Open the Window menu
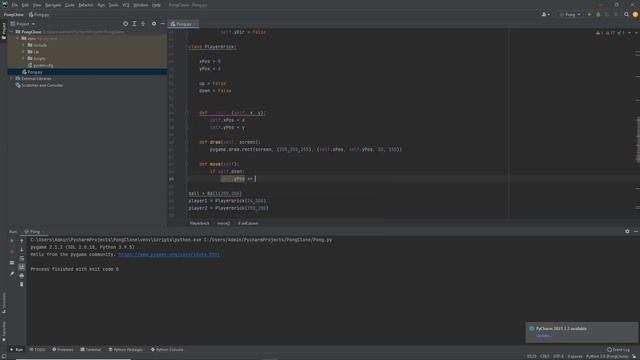This screenshot has height=360, width=640. (x=141, y=5)
